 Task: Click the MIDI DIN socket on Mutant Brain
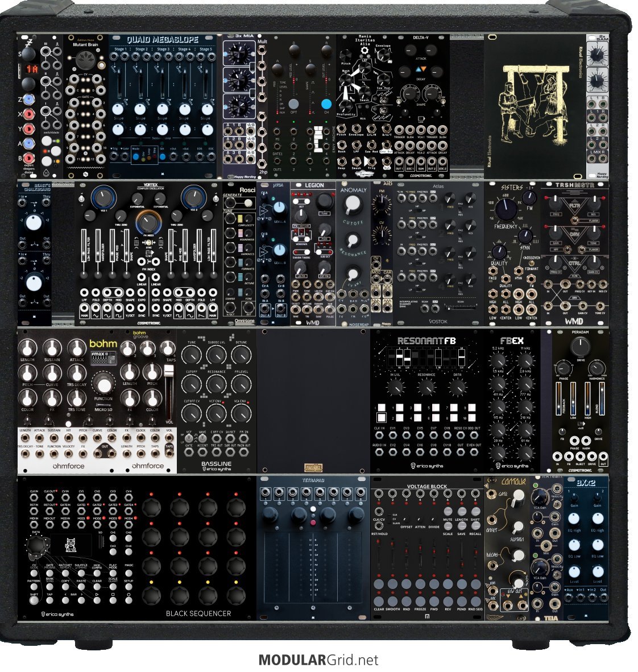[x=85, y=60]
